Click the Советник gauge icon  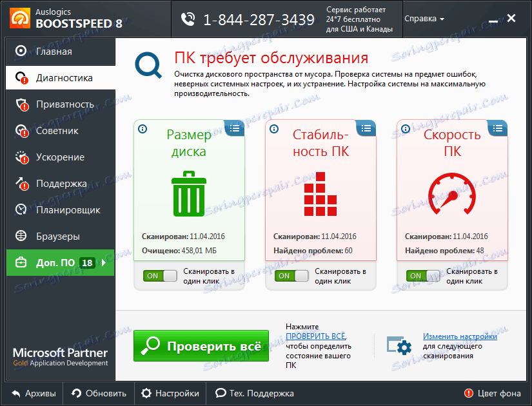(x=22, y=131)
